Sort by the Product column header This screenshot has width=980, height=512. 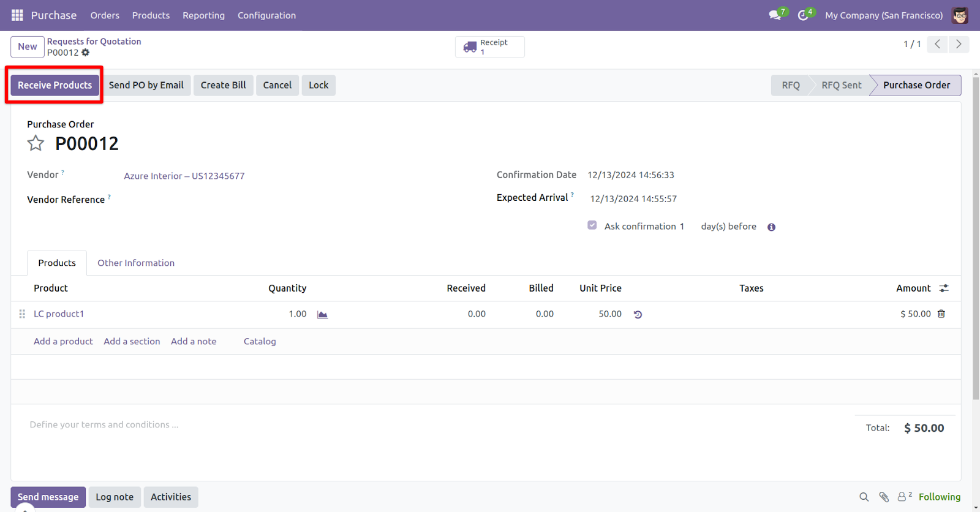coord(51,288)
